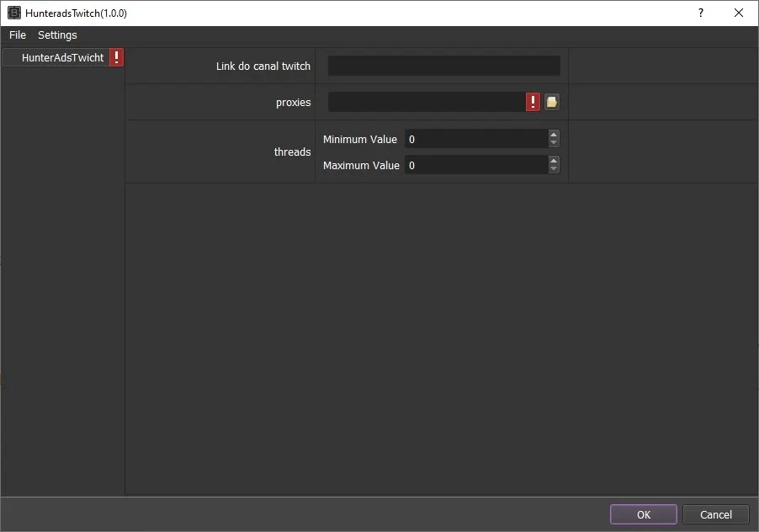
Task: Click the help question mark in title bar
Action: (700, 13)
